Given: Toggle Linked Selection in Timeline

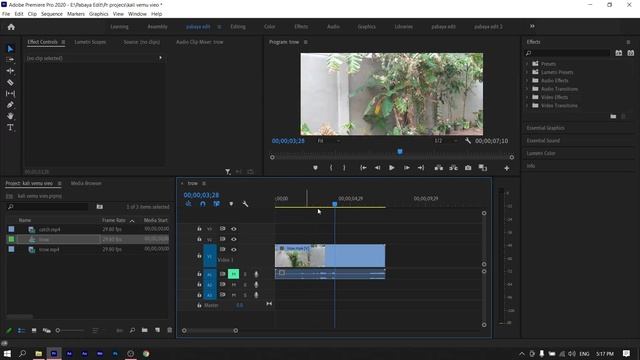Looking at the screenshot, I should [217, 204].
